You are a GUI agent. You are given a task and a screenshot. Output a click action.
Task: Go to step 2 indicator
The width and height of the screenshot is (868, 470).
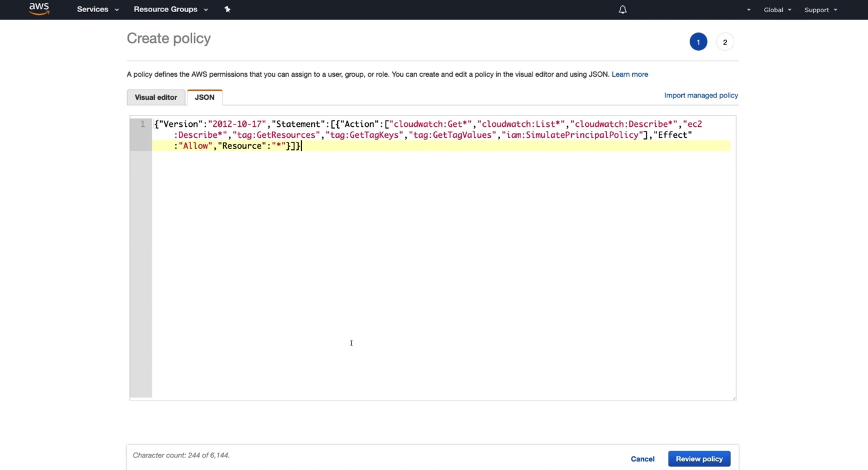click(x=725, y=42)
